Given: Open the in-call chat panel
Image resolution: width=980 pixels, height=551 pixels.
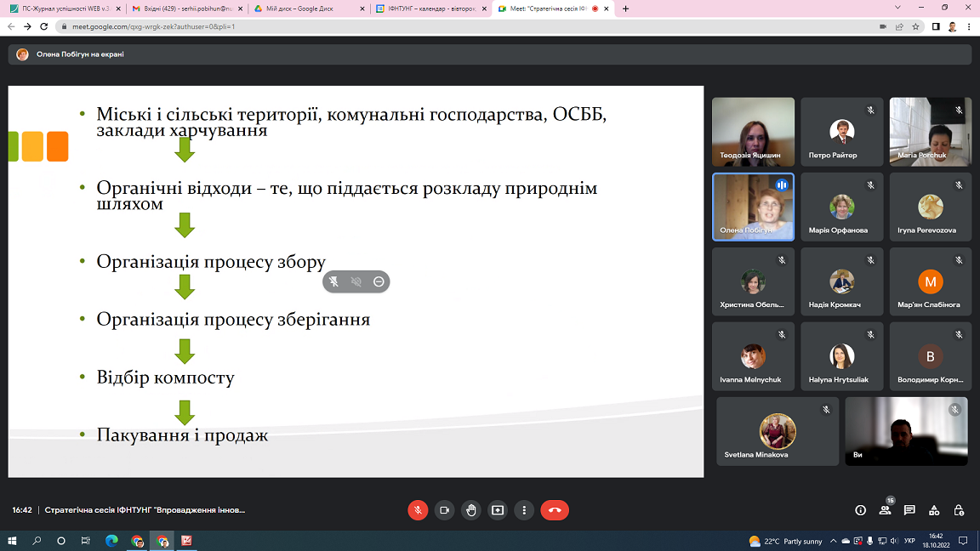Looking at the screenshot, I should coord(909,510).
